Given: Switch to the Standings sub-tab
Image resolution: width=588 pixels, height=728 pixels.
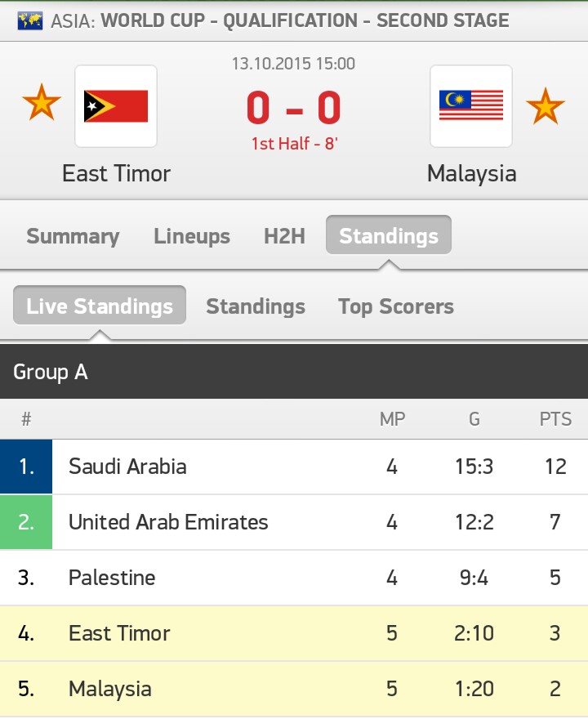Looking at the screenshot, I should [256, 306].
